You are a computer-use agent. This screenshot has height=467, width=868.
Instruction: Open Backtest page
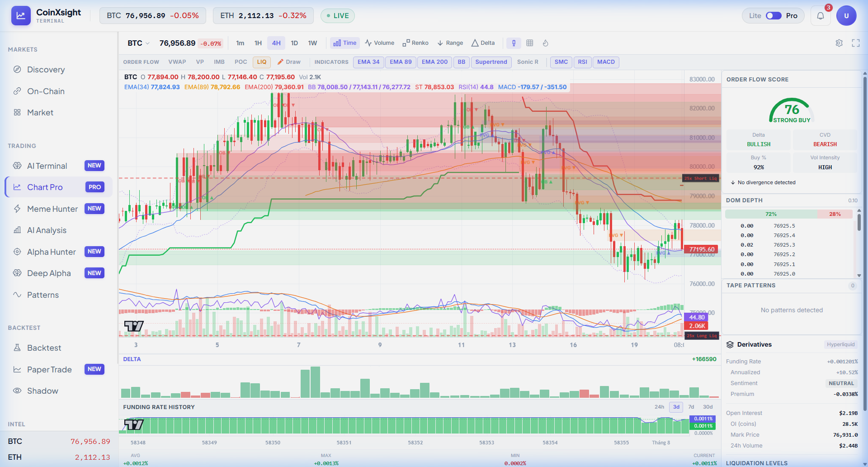(59, 348)
